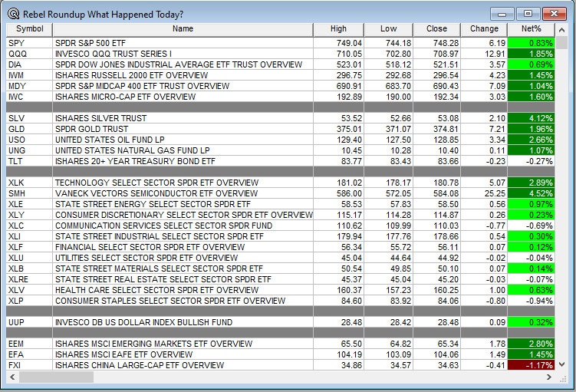Click the INVESCO QQQ TRUST SERIES I name
The height and width of the screenshot is (392, 576).
click(114, 54)
